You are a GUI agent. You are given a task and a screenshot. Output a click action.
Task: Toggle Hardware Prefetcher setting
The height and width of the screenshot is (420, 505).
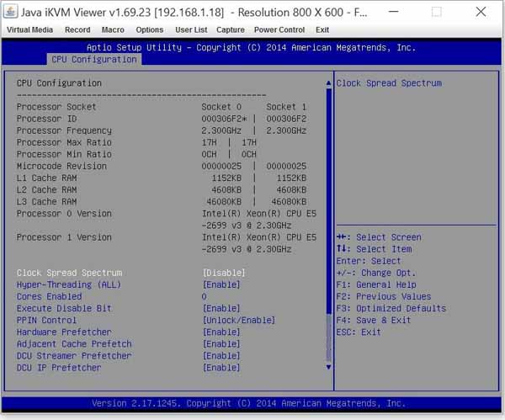[221, 332]
